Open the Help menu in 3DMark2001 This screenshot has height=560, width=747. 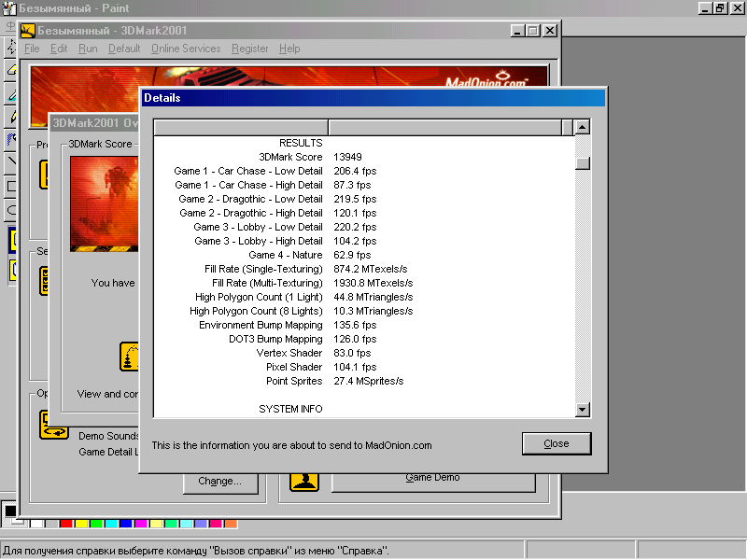pyautogui.click(x=289, y=49)
